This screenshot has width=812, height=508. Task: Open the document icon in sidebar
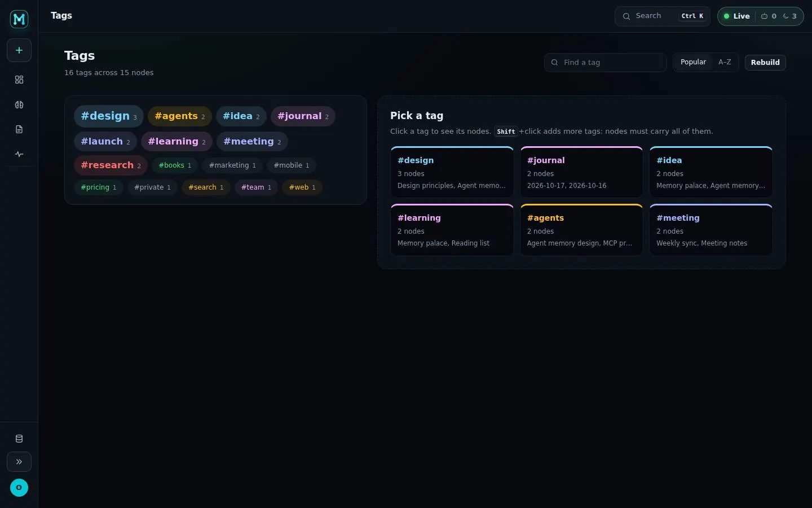pyautogui.click(x=19, y=129)
